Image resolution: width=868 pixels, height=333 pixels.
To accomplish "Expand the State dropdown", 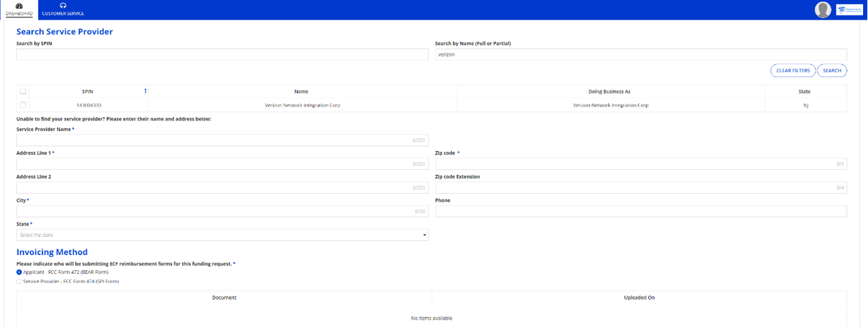I will 222,235.
